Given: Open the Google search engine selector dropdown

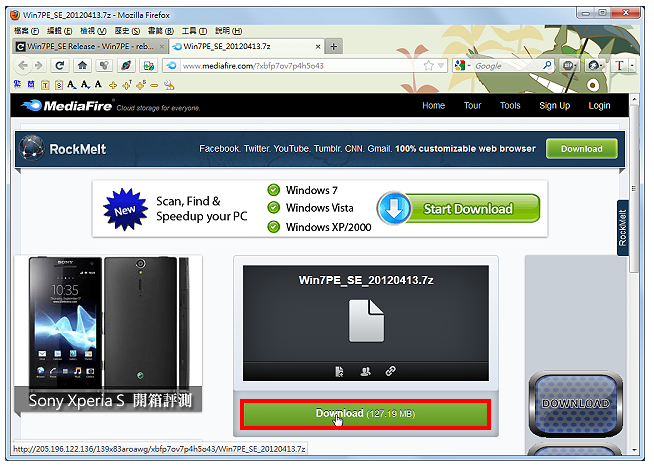Looking at the screenshot, I should [469, 66].
